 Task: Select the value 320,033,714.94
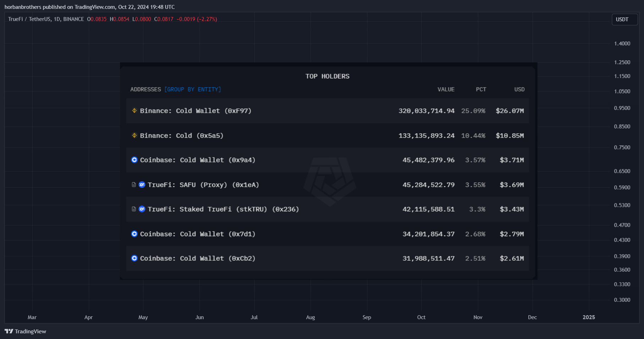426,111
